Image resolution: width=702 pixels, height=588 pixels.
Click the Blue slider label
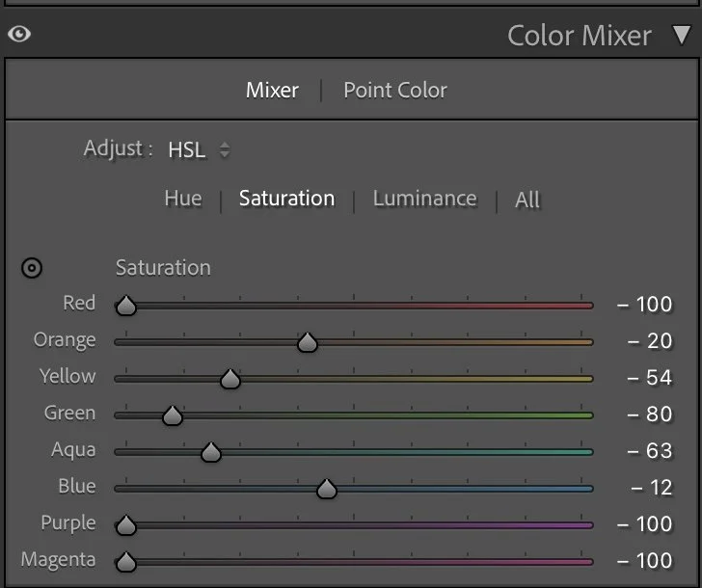tap(77, 486)
